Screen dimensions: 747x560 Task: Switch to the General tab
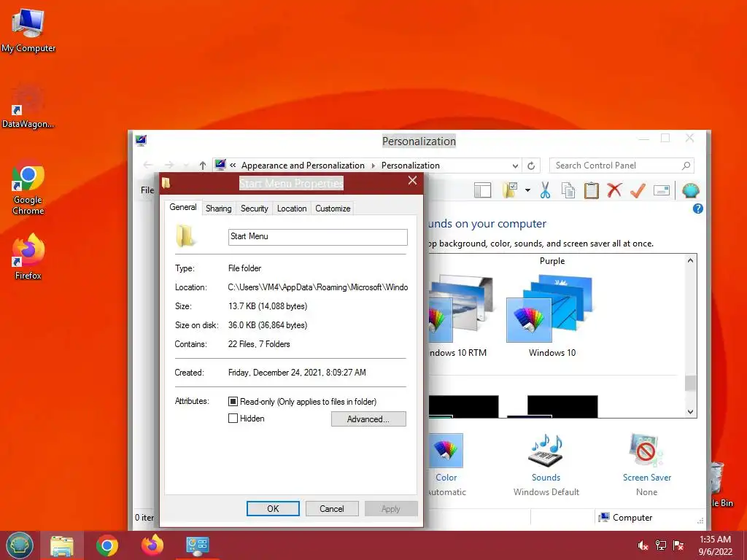pyautogui.click(x=183, y=207)
